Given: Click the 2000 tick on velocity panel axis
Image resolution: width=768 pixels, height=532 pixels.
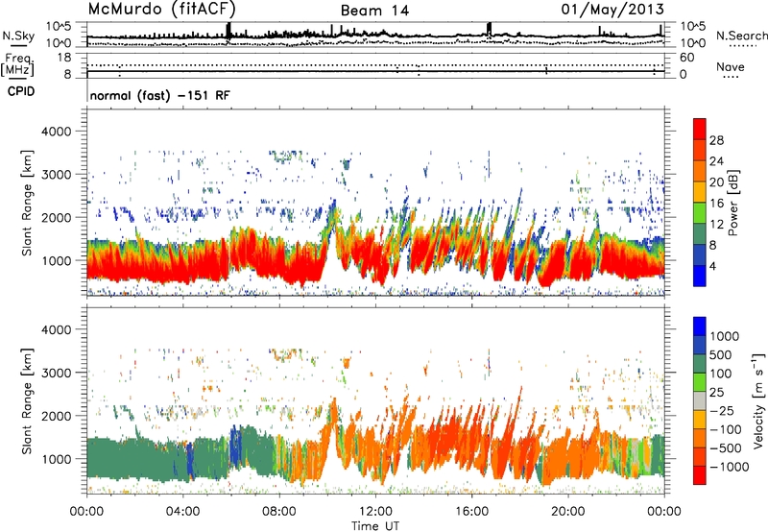Looking at the screenshot, I should [x=56, y=416].
